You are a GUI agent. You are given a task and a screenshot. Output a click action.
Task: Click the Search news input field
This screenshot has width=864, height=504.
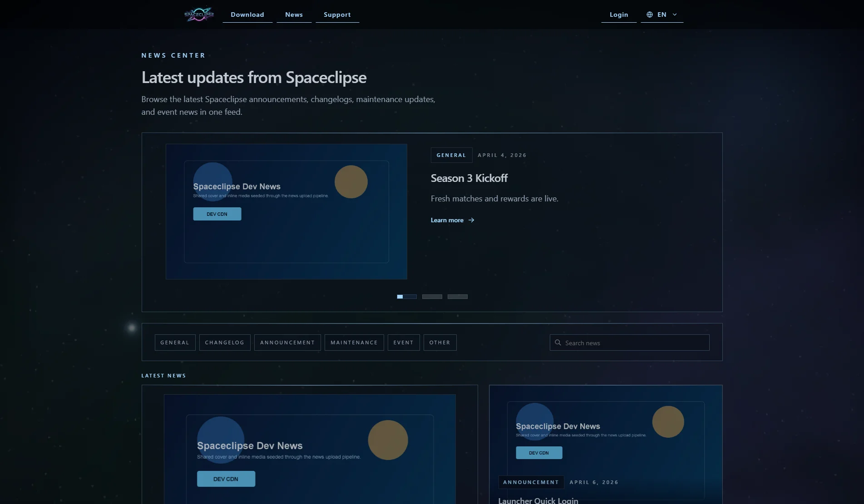click(x=629, y=342)
